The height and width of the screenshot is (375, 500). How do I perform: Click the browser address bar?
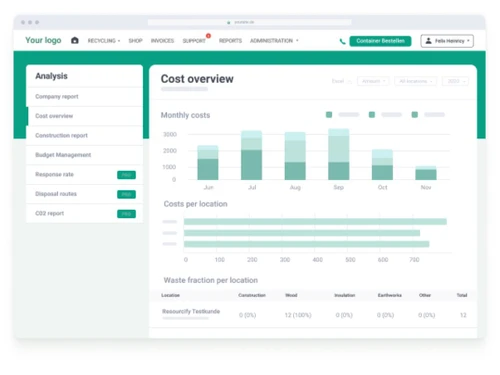point(249,22)
